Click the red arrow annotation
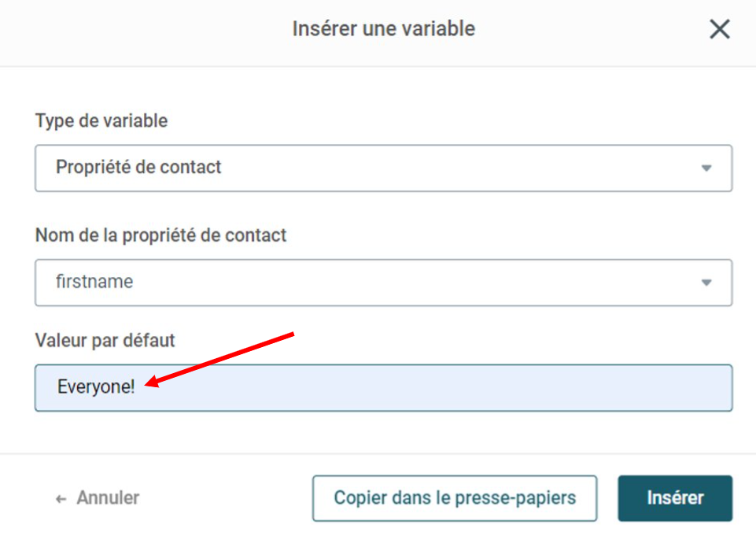 tap(219, 360)
